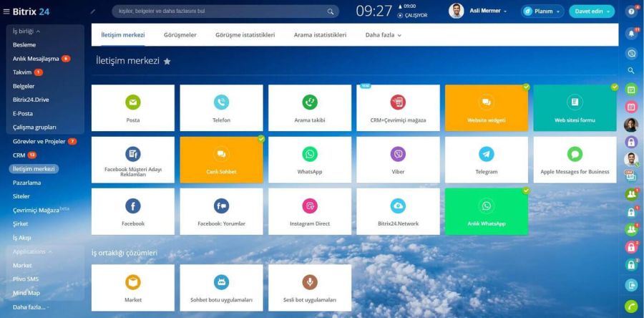Open Apple Messages for Business tile
The width and height of the screenshot is (644, 318).
coord(575,160)
